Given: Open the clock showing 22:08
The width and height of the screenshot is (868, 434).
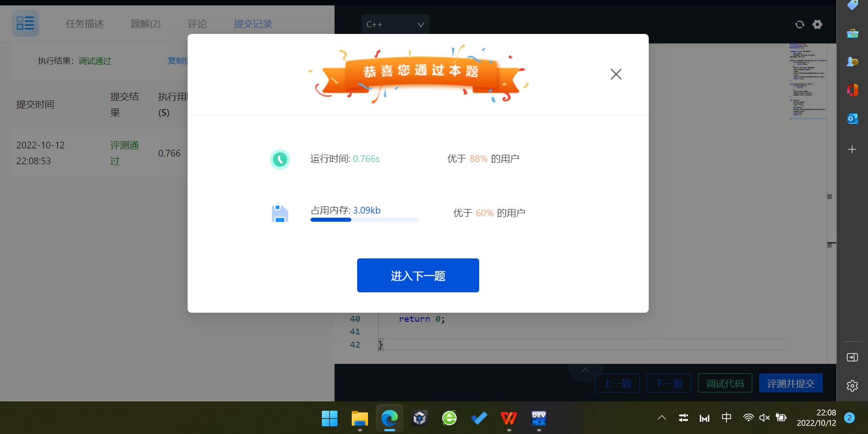Looking at the screenshot, I should [816, 418].
